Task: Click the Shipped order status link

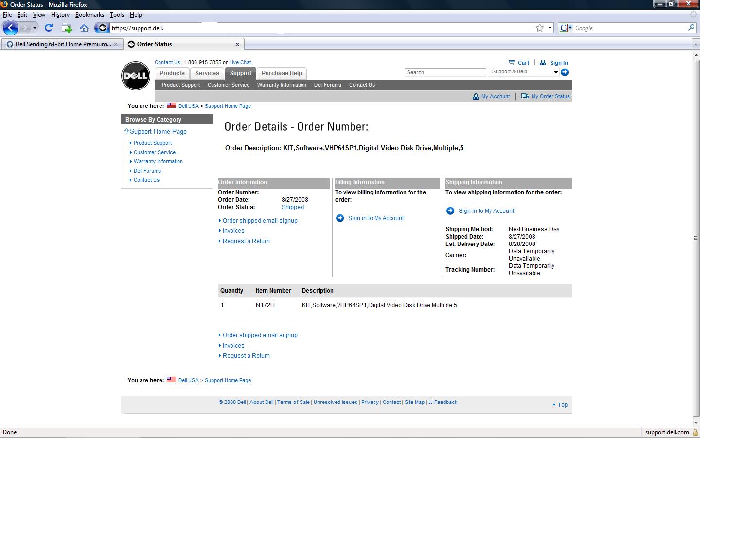Action: 293,207
